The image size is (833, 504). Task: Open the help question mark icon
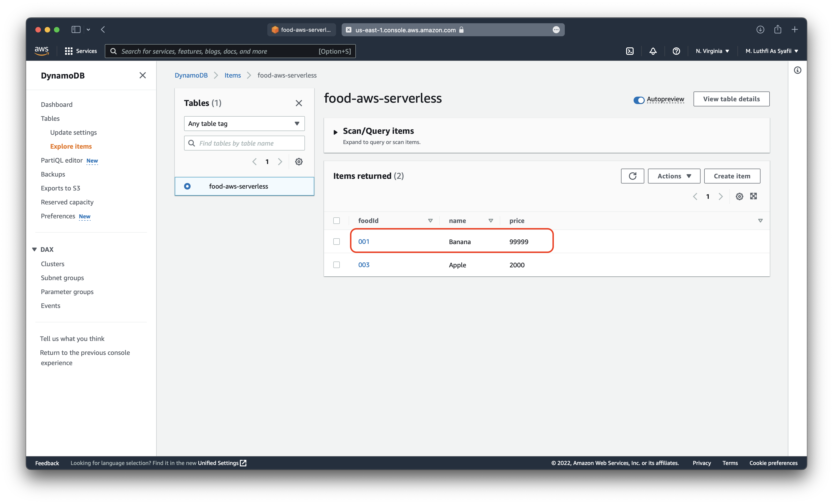(676, 51)
